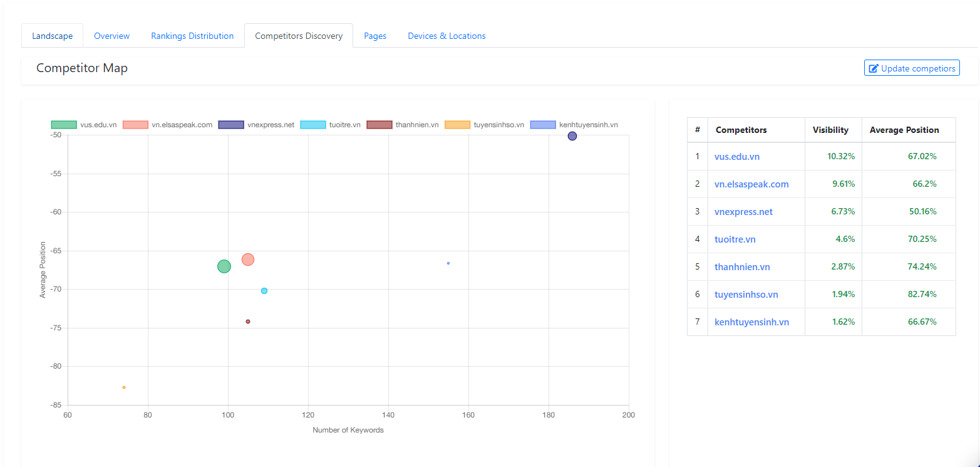The image size is (980, 467).
Task: Open thanhnien.vn link in table
Action: [742, 267]
